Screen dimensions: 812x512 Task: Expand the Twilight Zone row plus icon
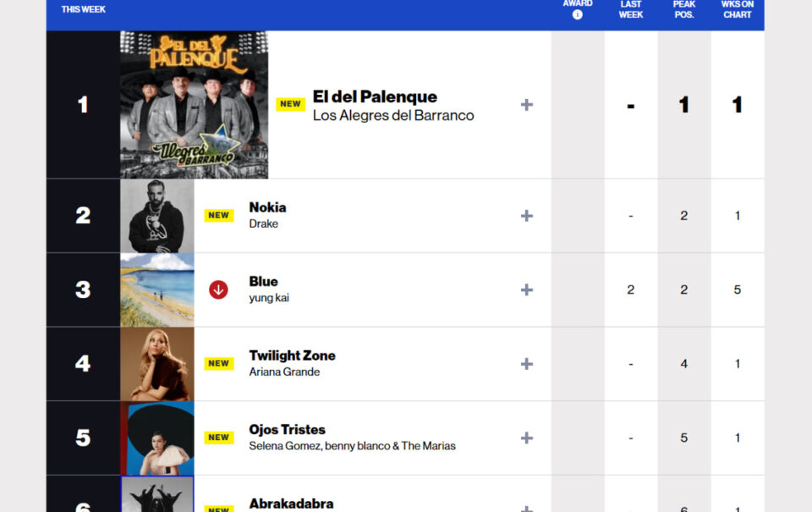click(527, 364)
